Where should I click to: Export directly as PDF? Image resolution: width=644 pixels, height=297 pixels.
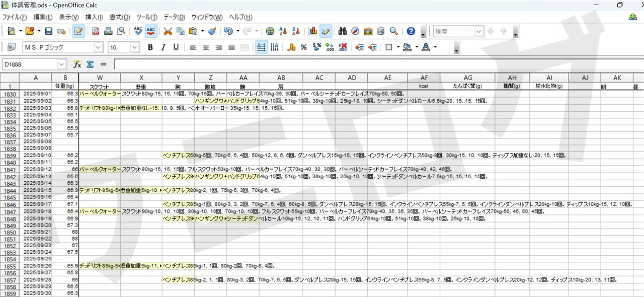point(96,31)
